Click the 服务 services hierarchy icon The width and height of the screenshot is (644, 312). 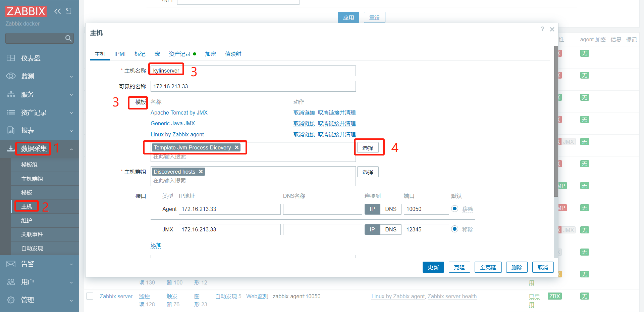[x=11, y=94]
